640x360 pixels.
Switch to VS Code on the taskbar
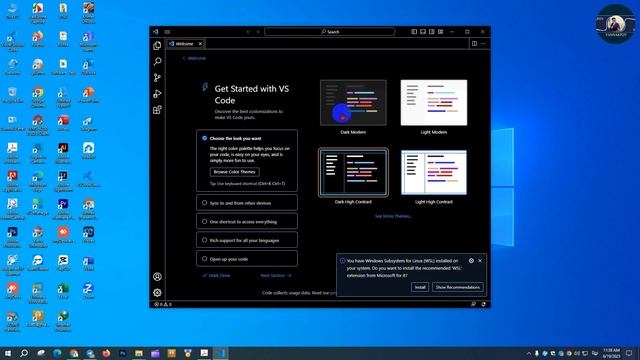coord(220,353)
